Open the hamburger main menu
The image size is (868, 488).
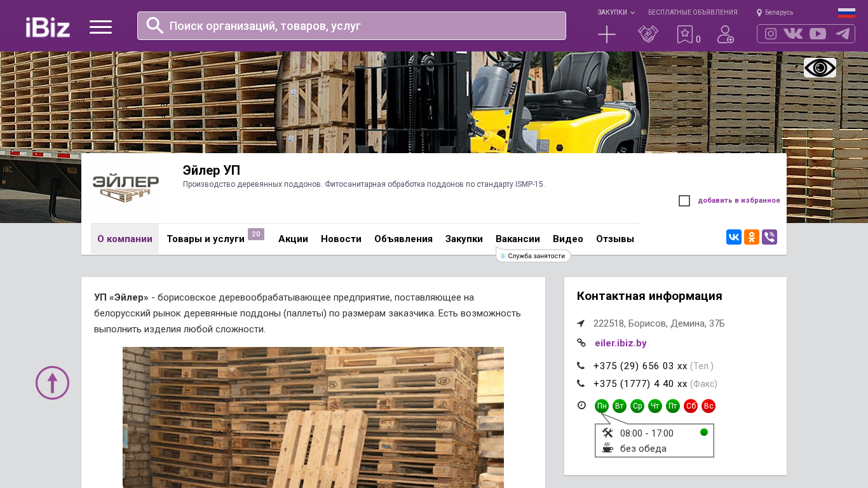(x=100, y=27)
